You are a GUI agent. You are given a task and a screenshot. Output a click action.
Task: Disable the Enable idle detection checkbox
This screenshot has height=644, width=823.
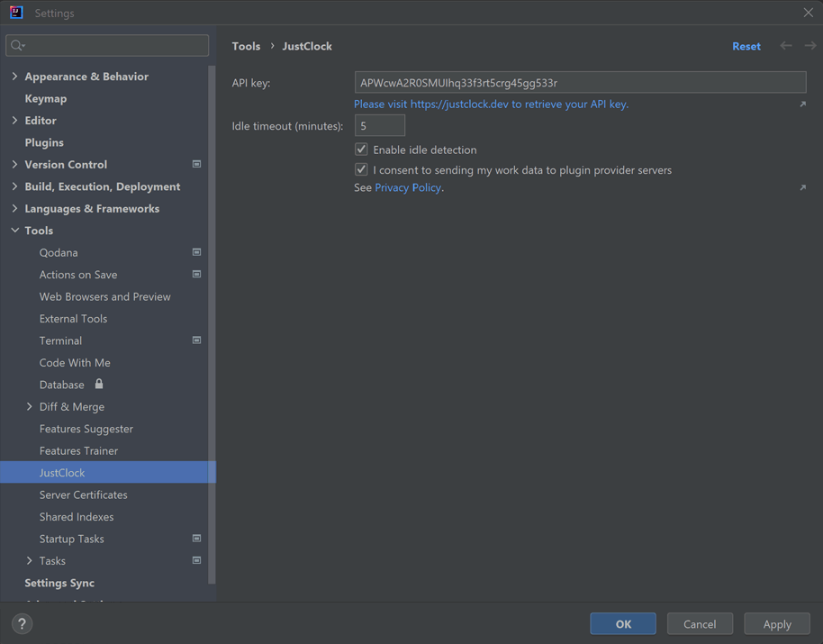[361, 150]
